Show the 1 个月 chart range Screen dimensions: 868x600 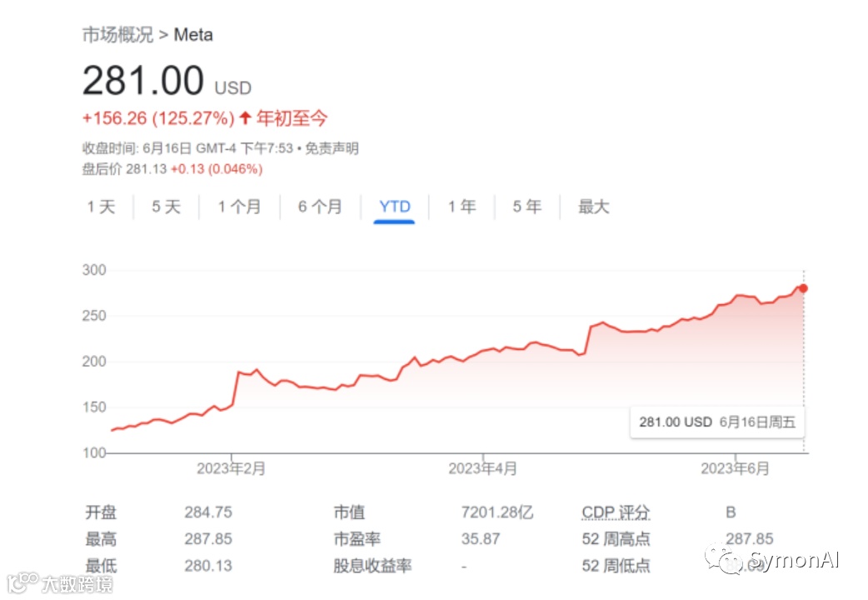point(239,207)
